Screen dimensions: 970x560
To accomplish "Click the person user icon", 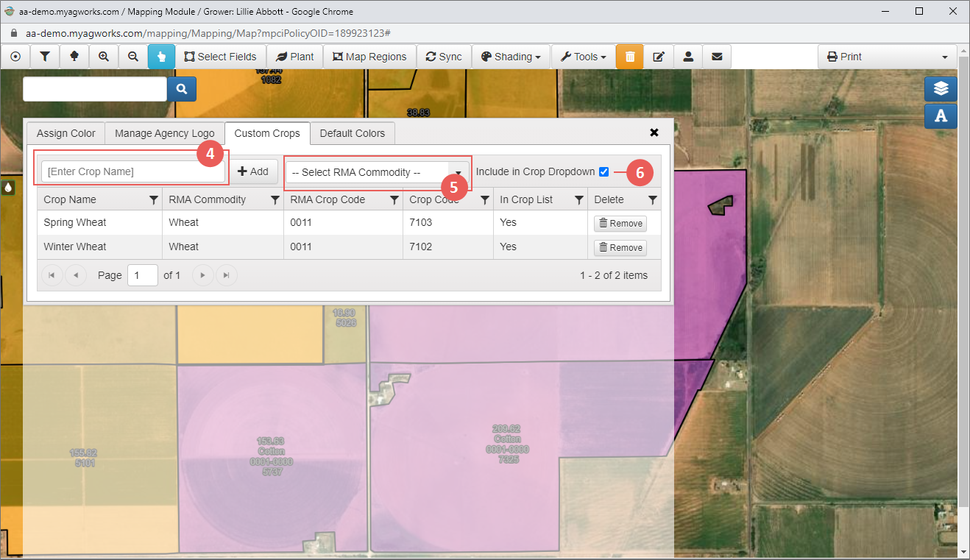I will tap(688, 57).
